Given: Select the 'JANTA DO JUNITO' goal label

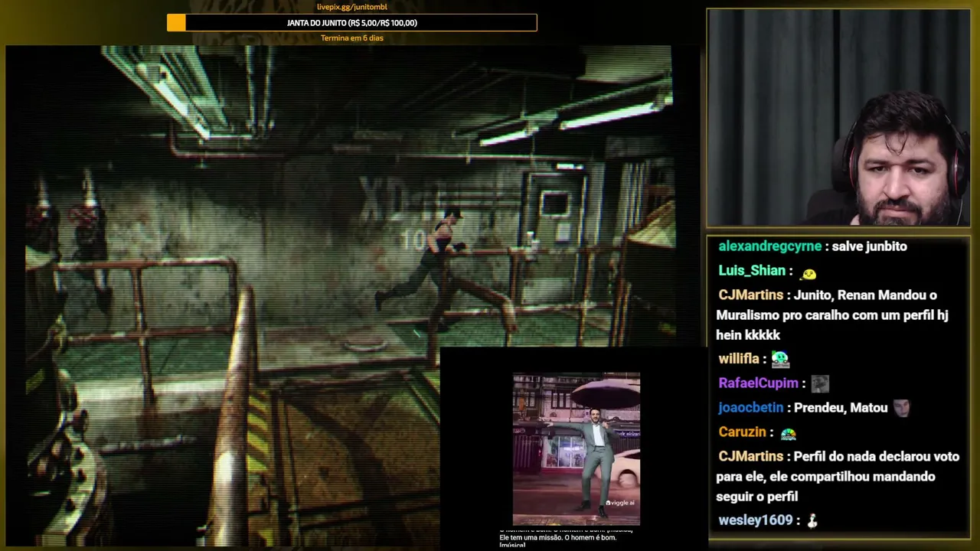Looking at the screenshot, I should pos(352,23).
